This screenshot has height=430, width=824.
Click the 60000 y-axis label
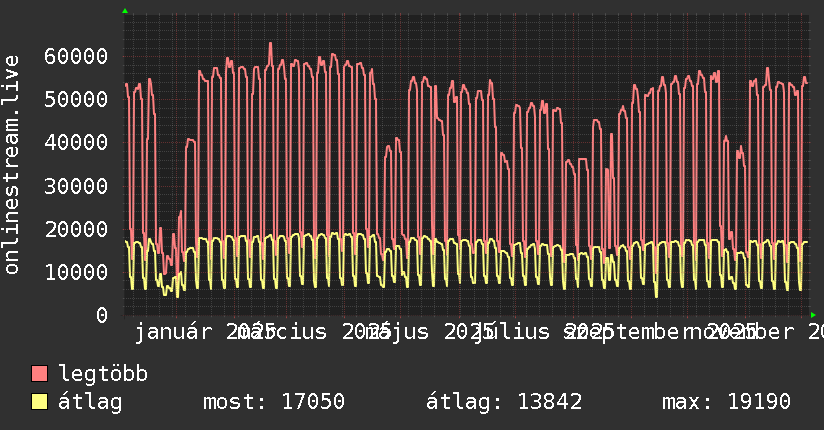[76, 56]
